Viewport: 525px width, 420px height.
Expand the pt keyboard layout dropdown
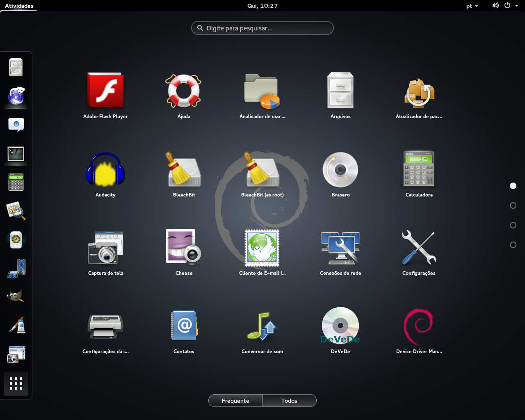(472, 6)
